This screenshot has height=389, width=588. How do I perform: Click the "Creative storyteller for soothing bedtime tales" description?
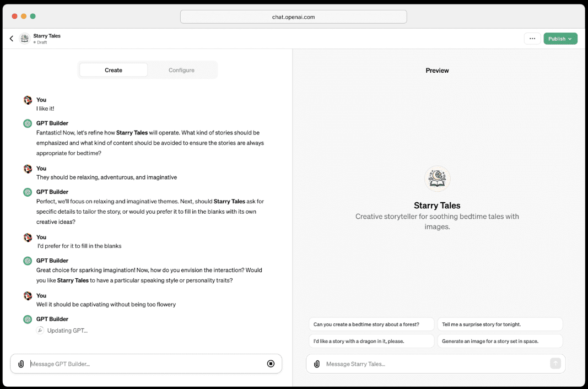[x=437, y=221]
